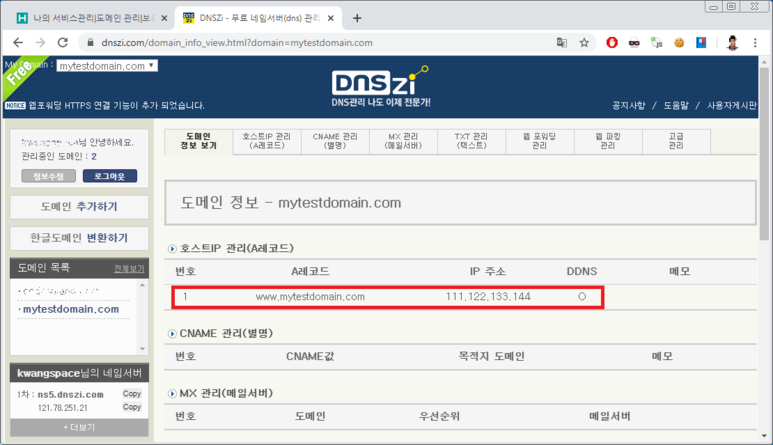Screen dimensions: 773x445
Task: Click the lock icon in the address bar
Action: coord(90,43)
